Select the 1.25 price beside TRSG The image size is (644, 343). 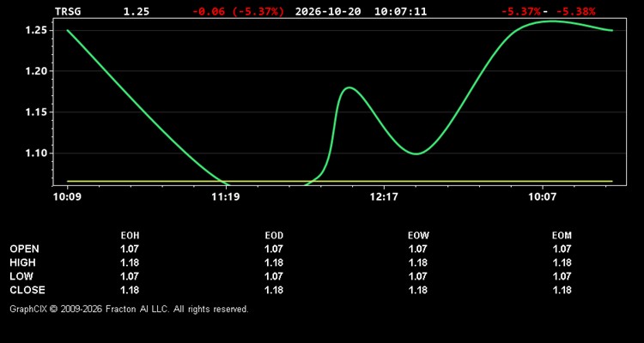click(137, 11)
